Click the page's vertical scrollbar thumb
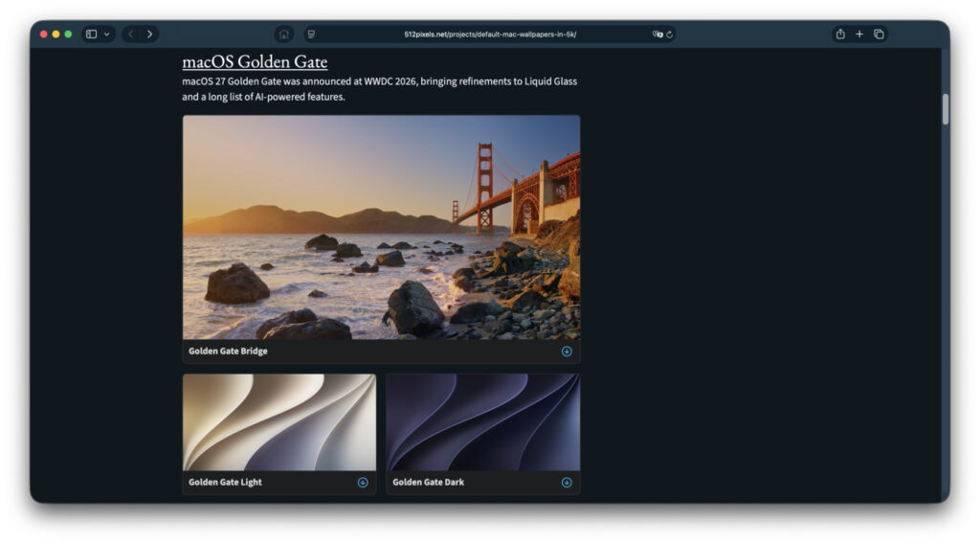Viewport: 980px width, 543px height. point(946,109)
